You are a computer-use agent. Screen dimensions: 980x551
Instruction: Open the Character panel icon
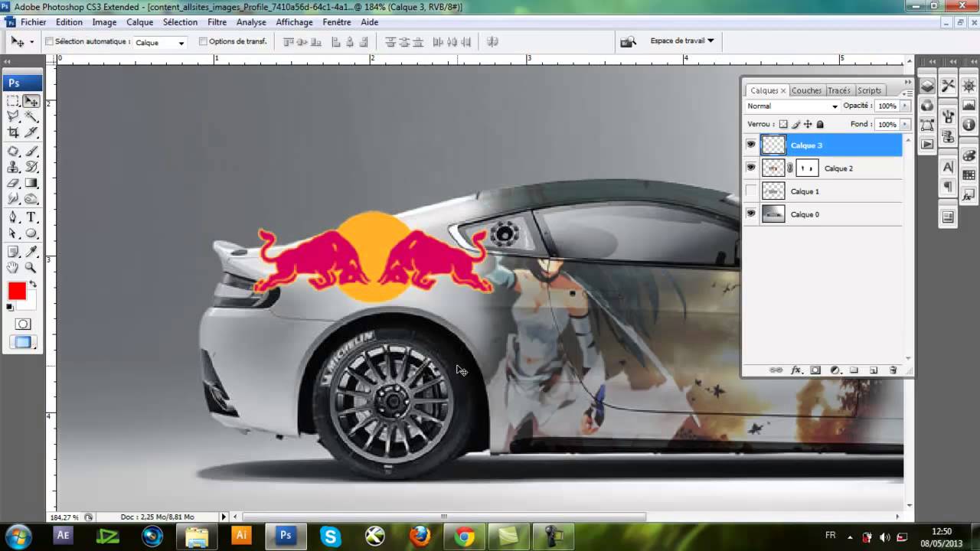948,167
